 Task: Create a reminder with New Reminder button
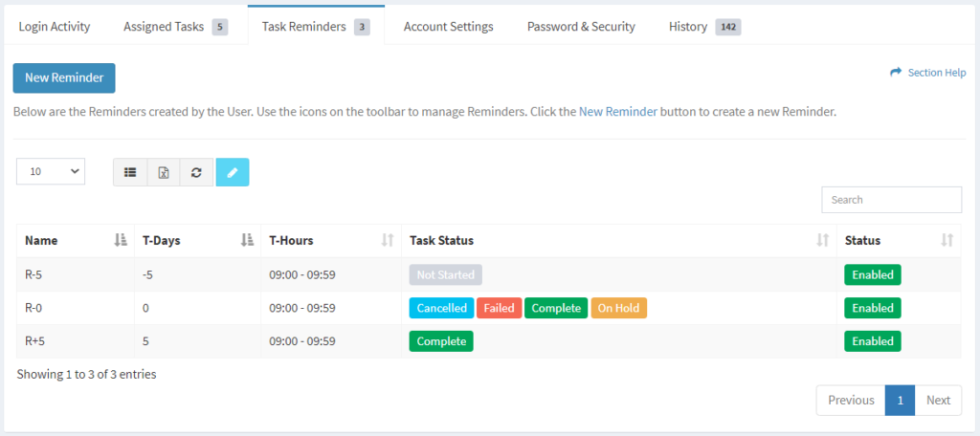64,78
